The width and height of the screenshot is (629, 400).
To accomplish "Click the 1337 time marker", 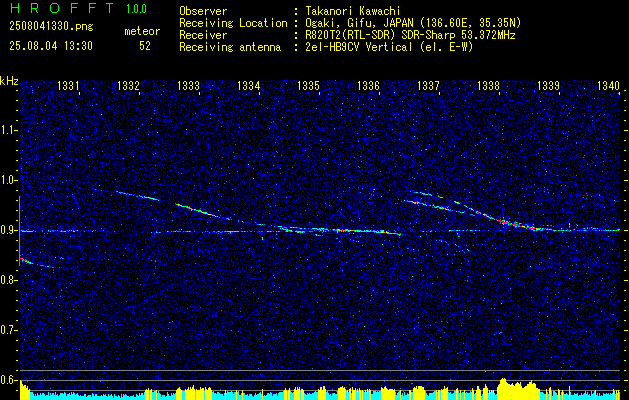I will (x=428, y=85).
